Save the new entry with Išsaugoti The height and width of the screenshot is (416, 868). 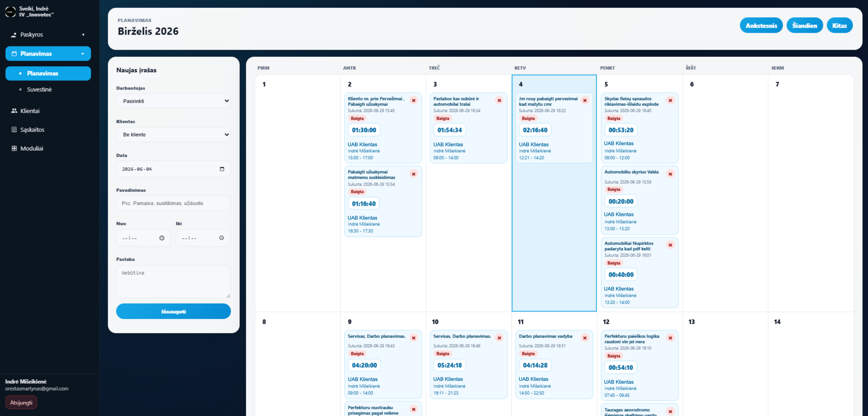(173, 311)
